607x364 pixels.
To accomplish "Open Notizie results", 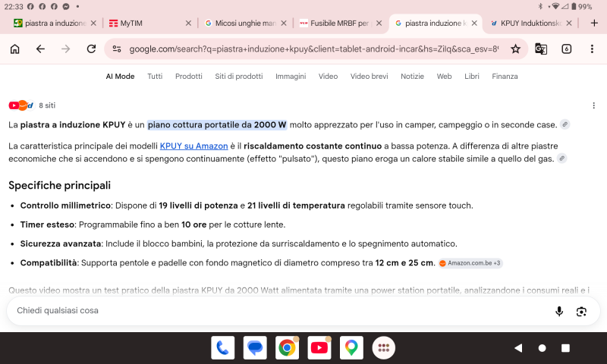I will click(412, 77).
